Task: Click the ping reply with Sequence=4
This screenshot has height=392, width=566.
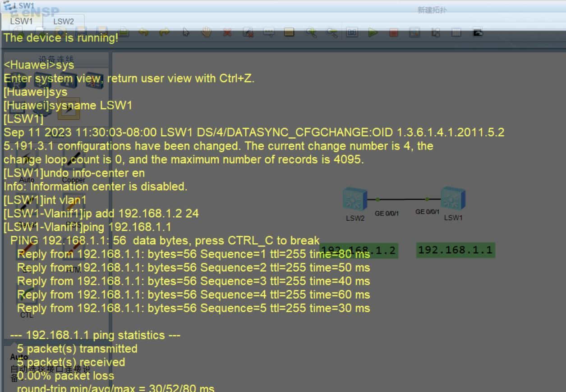Action: (x=193, y=295)
